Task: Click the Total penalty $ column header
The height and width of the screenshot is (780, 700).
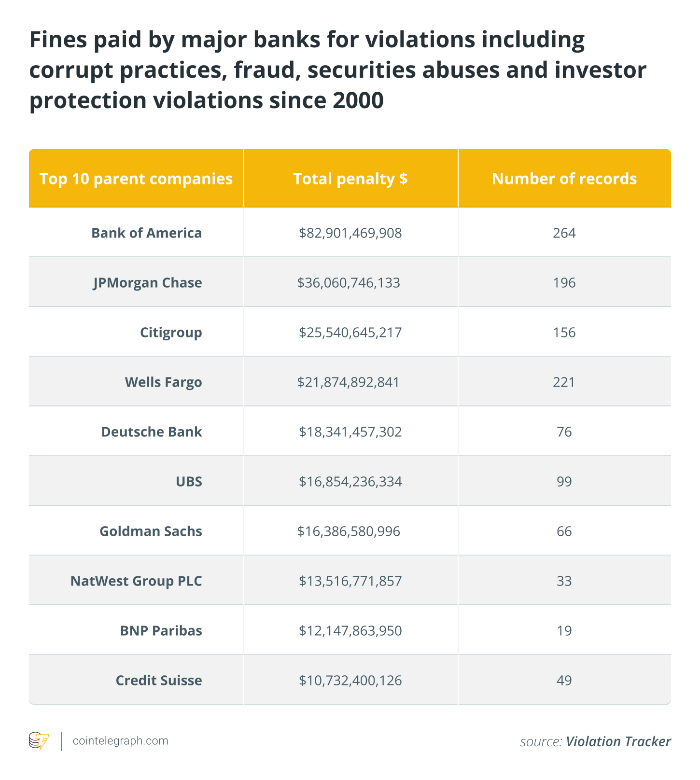Action: coord(350,179)
